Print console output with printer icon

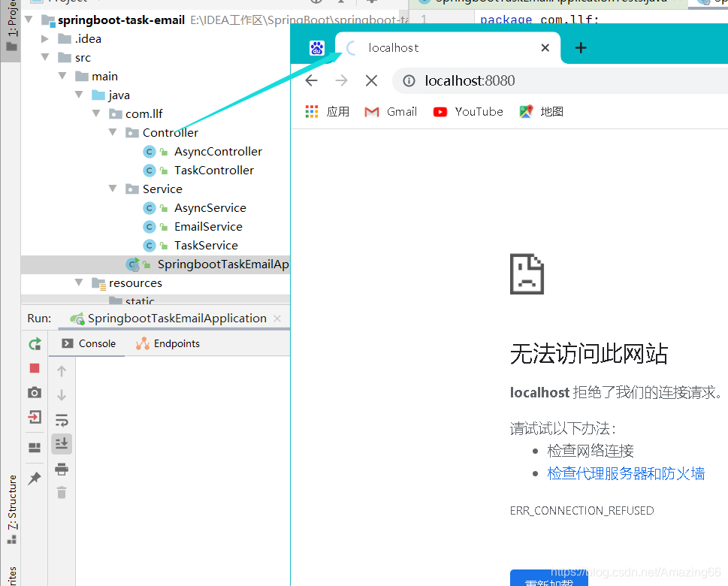click(x=62, y=469)
